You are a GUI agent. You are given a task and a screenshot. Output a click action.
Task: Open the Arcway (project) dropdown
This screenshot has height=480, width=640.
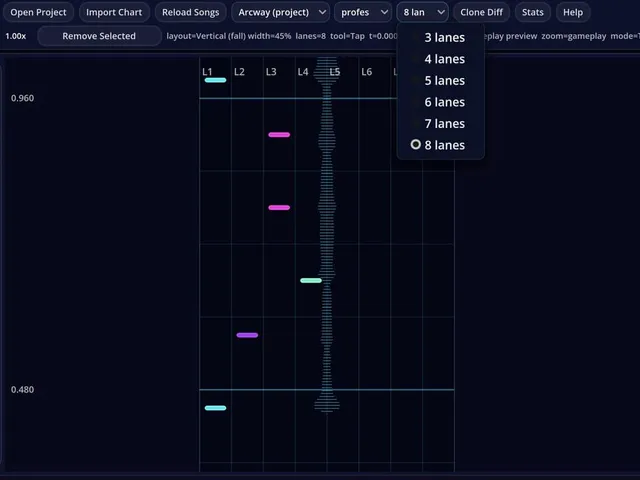point(282,12)
